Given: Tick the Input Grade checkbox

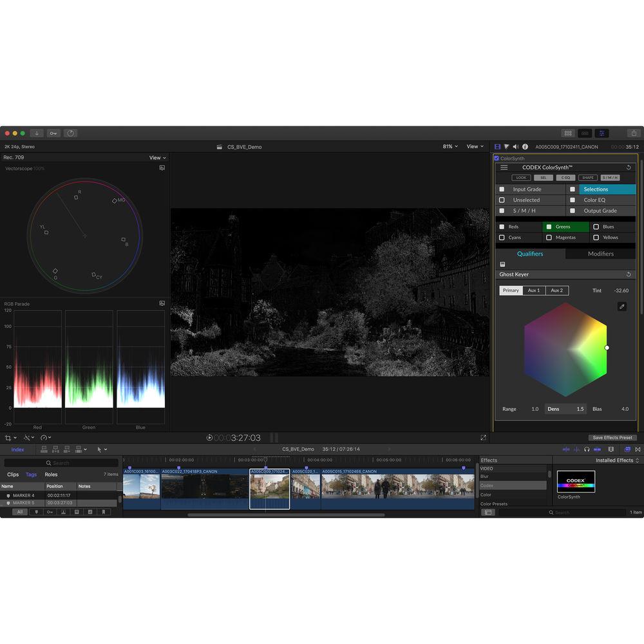Looking at the screenshot, I should pos(502,189).
